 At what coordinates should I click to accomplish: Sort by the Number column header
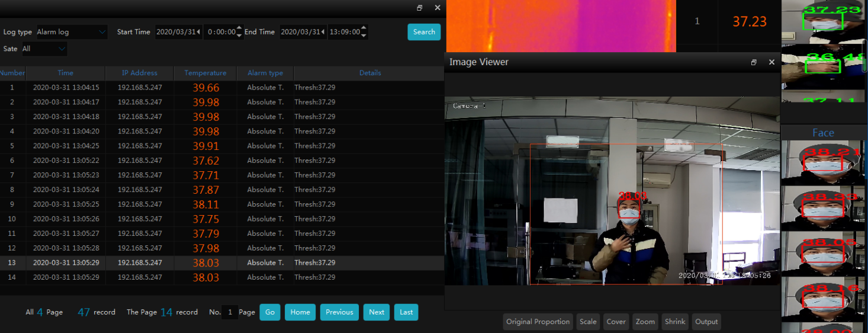12,73
